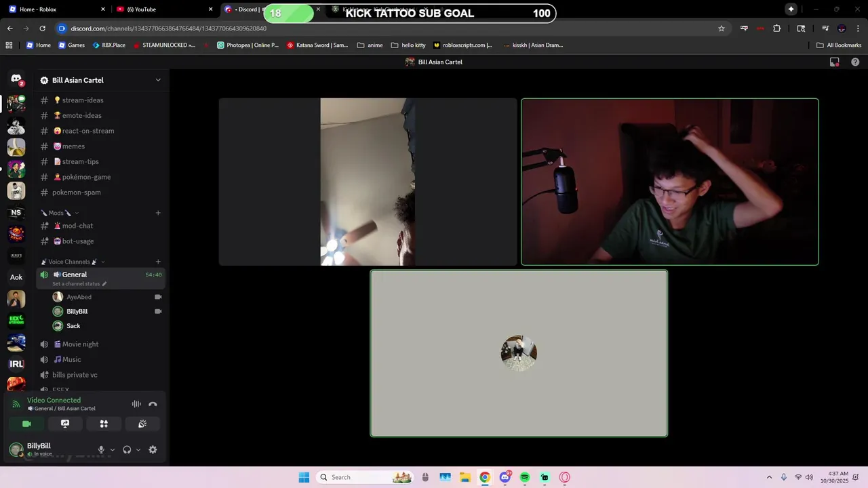Image resolution: width=868 pixels, height=488 pixels.
Task: Open All Bookmarks folder
Action: point(839,45)
